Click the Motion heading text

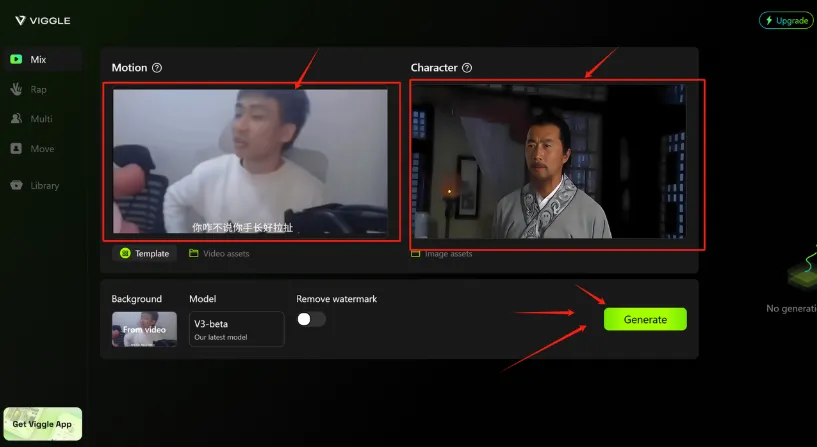point(129,68)
